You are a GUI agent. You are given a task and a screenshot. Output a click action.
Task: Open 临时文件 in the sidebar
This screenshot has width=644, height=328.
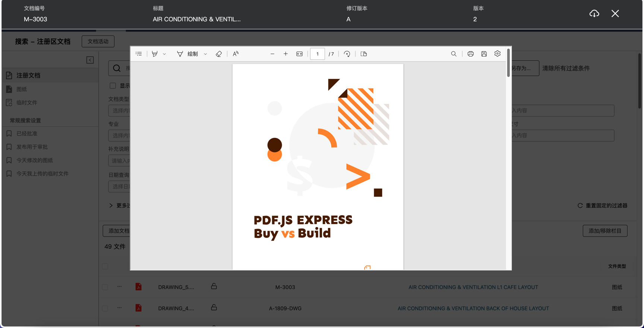26,103
